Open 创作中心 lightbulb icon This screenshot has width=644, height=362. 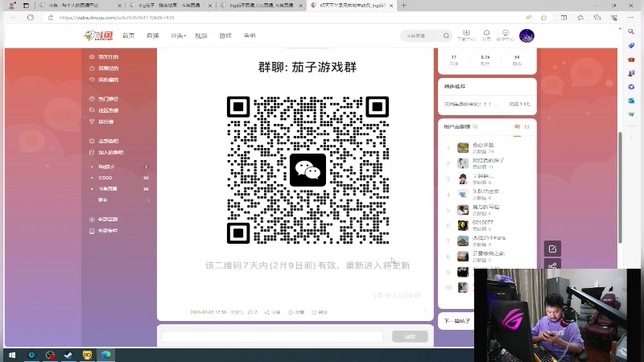point(506,35)
